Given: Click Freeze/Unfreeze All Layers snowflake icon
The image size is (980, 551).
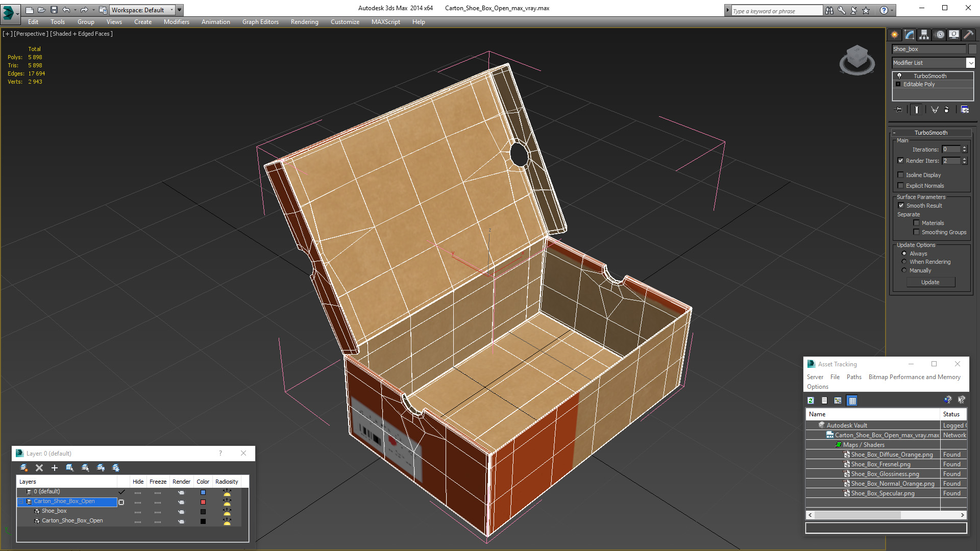Looking at the screenshot, I should [x=116, y=468].
